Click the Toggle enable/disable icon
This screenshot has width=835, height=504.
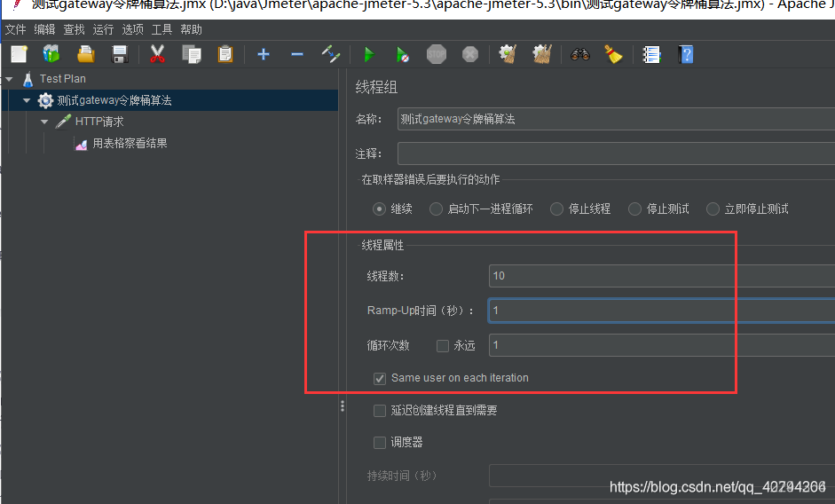(331, 54)
